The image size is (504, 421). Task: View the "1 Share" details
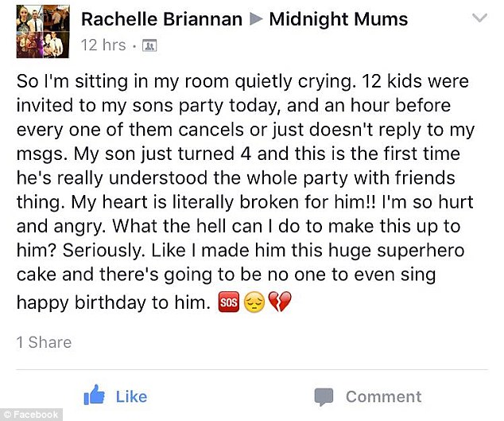tap(45, 342)
